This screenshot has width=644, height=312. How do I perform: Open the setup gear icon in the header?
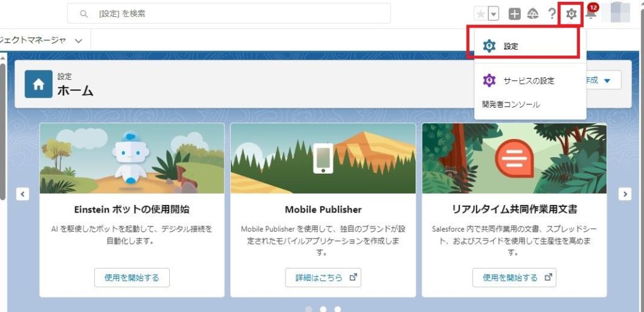click(x=571, y=14)
